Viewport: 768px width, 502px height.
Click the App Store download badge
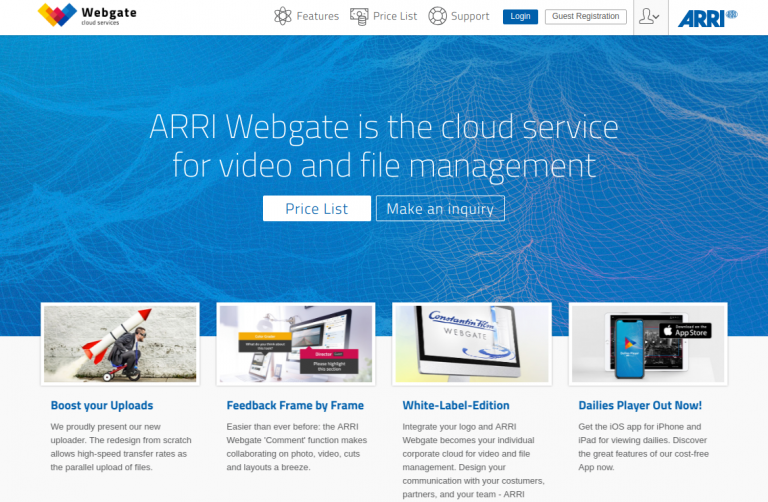(x=685, y=330)
